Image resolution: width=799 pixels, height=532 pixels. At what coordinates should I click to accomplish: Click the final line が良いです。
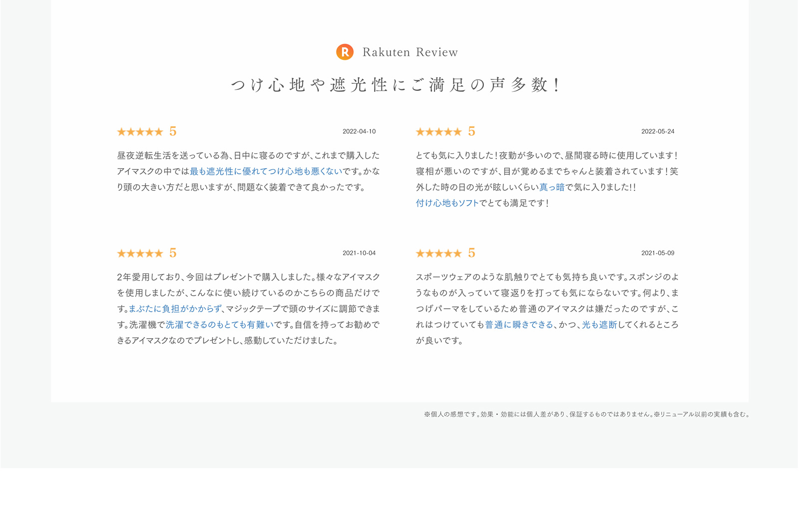click(440, 341)
